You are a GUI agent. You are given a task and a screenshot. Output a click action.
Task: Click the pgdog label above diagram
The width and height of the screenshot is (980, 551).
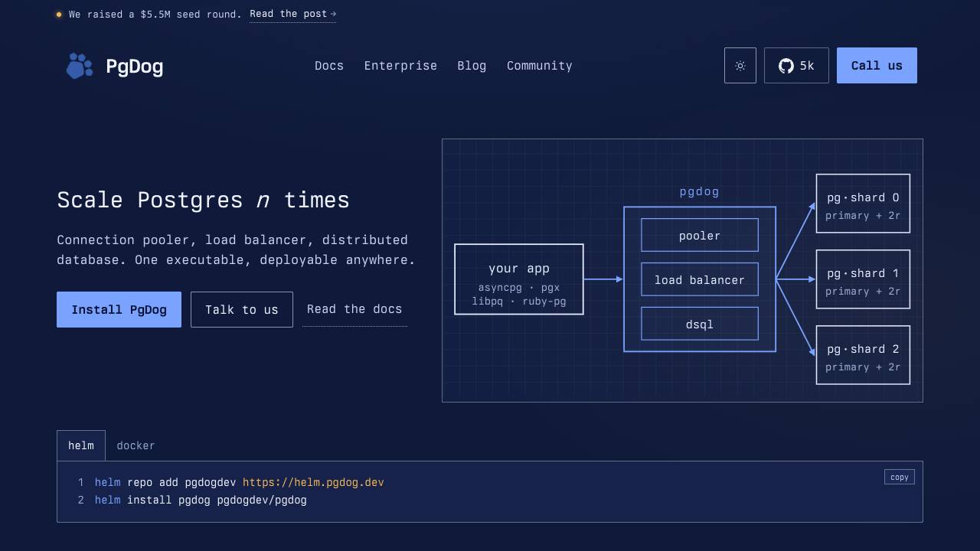700,191
